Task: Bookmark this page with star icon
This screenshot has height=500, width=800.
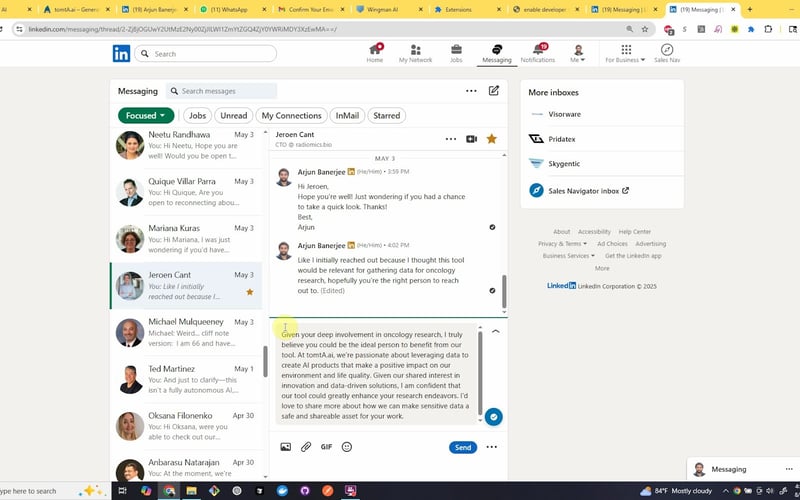Action: (645, 29)
